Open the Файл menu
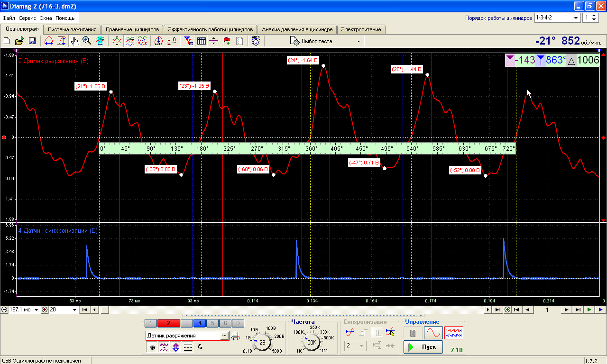This screenshot has width=607, height=364. point(9,18)
